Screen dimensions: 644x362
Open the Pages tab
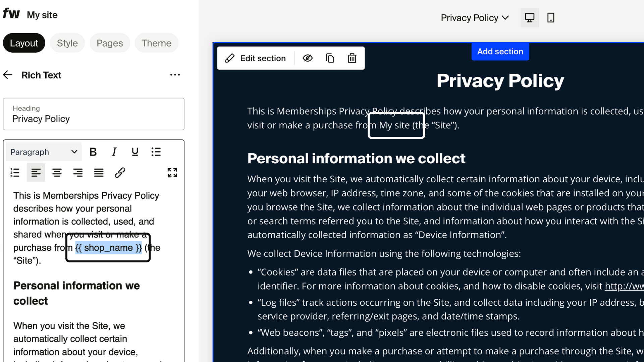point(110,43)
